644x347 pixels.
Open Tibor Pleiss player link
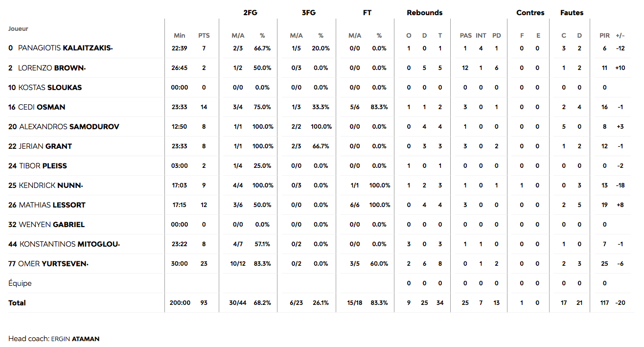click(x=43, y=166)
